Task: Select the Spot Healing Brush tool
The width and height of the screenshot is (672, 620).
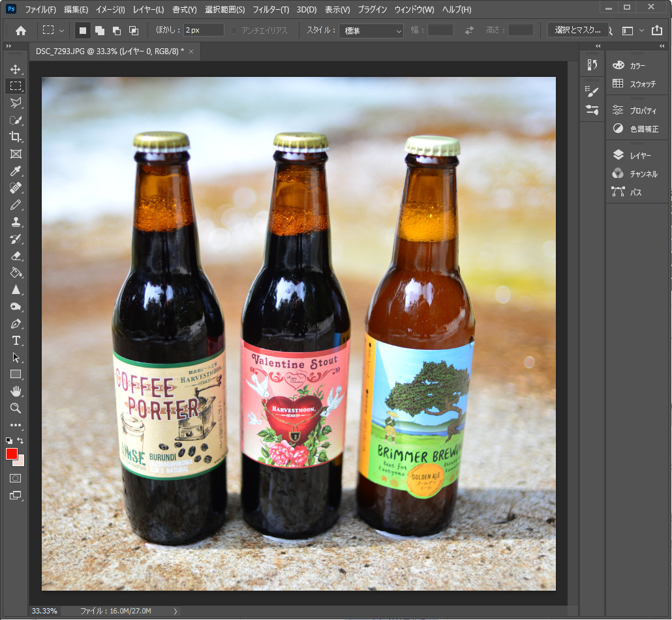Action: (16, 188)
